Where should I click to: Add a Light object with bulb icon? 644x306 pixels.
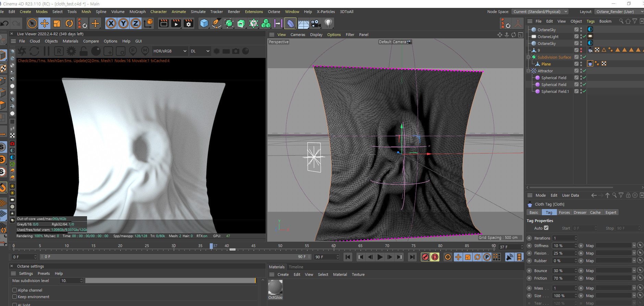coord(328,23)
